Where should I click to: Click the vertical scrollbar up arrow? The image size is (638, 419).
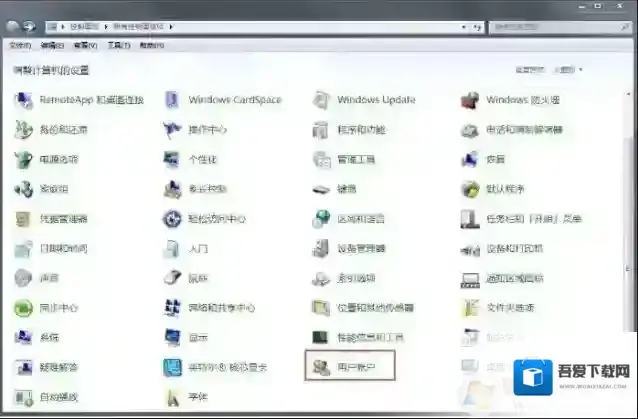[x=628, y=94]
